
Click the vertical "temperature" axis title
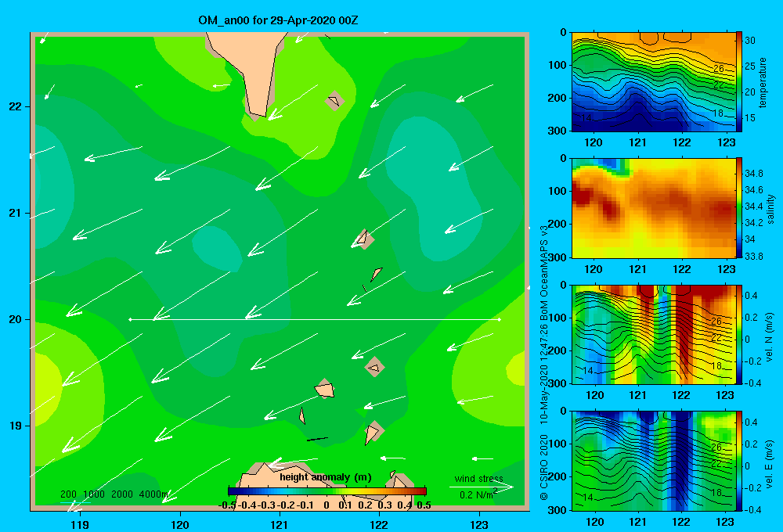[763, 82]
